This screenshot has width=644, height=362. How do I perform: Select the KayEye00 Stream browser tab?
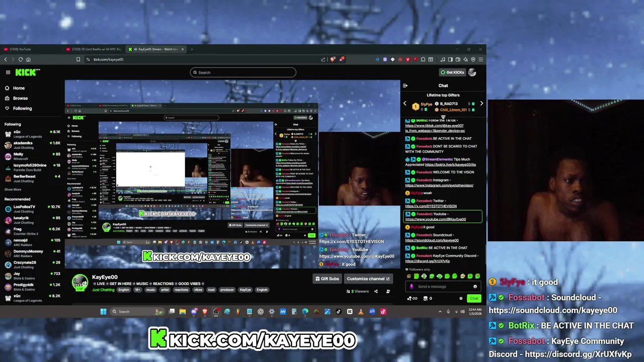tap(156, 49)
